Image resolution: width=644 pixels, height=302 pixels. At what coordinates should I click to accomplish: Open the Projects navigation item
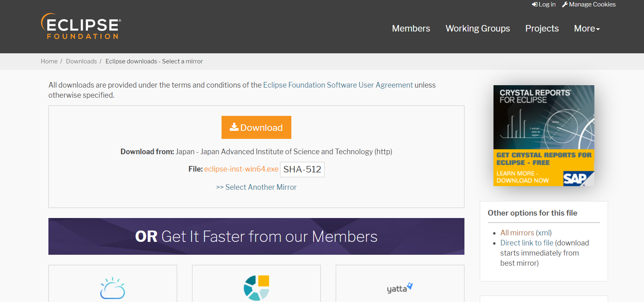point(542,28)
